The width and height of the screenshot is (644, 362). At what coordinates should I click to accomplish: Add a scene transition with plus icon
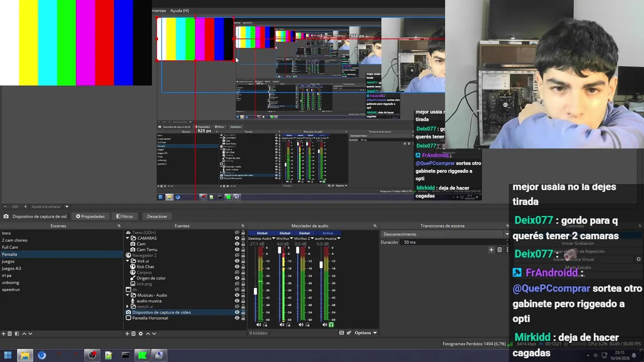click(492, 249)
